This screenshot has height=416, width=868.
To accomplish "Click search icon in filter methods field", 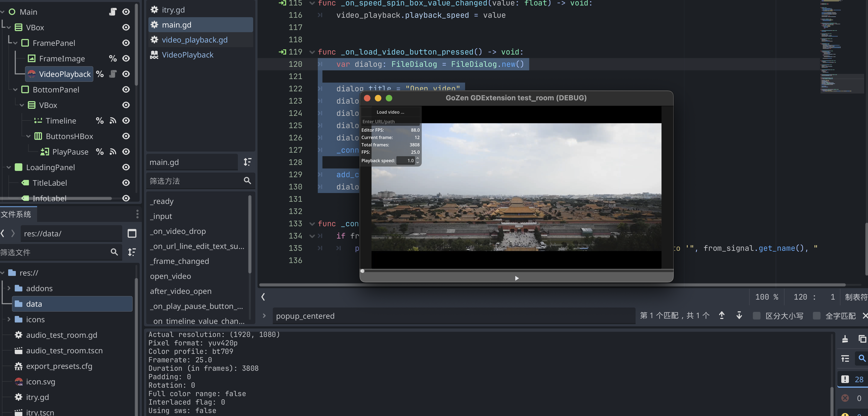I will (247, 181).
